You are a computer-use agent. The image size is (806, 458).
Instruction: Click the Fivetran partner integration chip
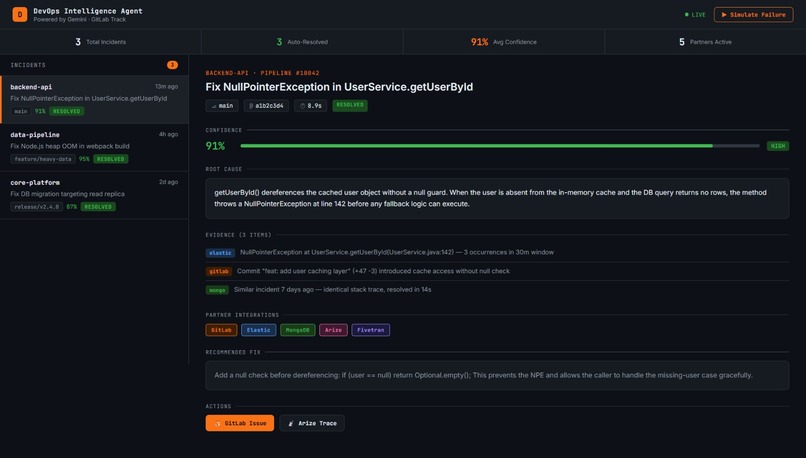click(371, 330)
